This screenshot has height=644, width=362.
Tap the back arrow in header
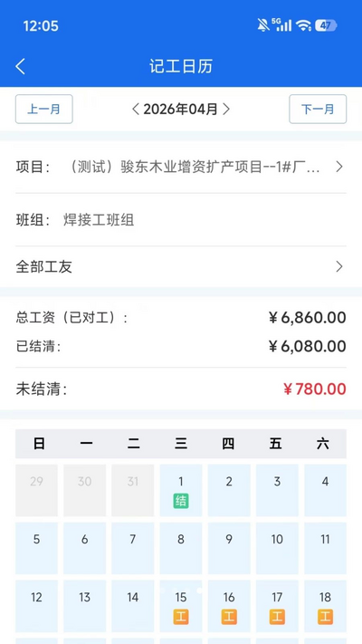tap(20, 66)
